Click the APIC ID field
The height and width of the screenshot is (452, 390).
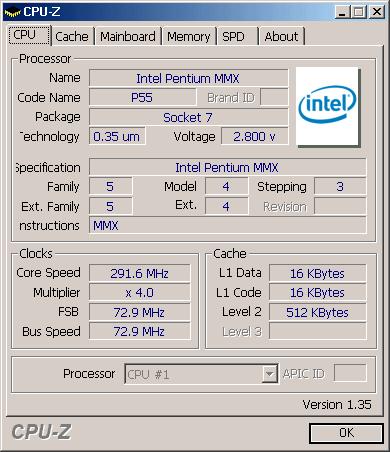point(350,373)
